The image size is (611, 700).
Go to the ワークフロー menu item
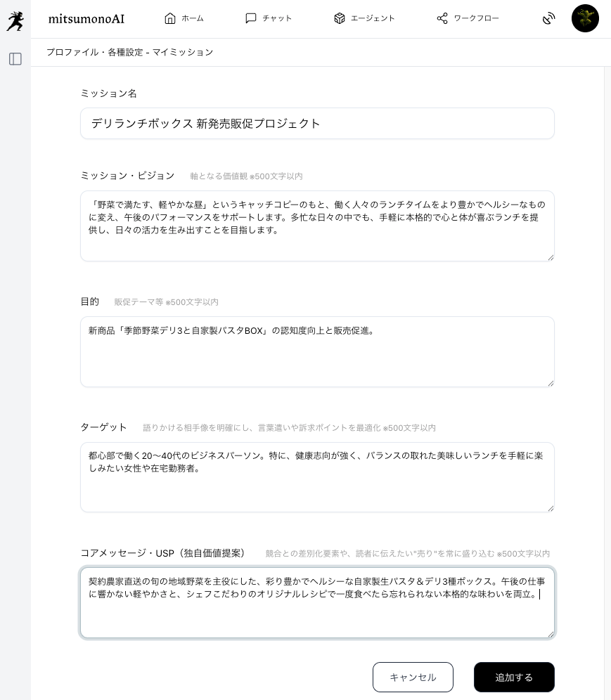(x=476, y=18)
